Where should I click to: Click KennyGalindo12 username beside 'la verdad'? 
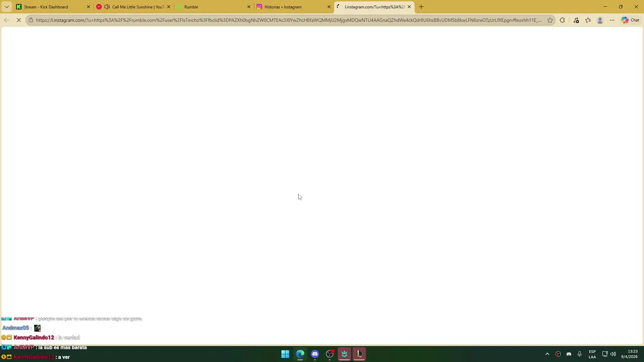(34, 337)
